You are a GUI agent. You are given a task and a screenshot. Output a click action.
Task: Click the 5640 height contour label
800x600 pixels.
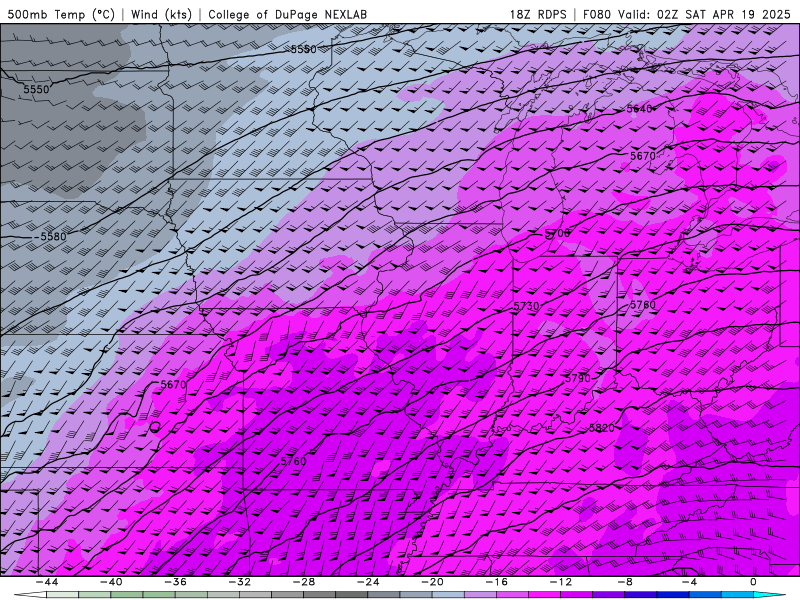click(639, 109)
